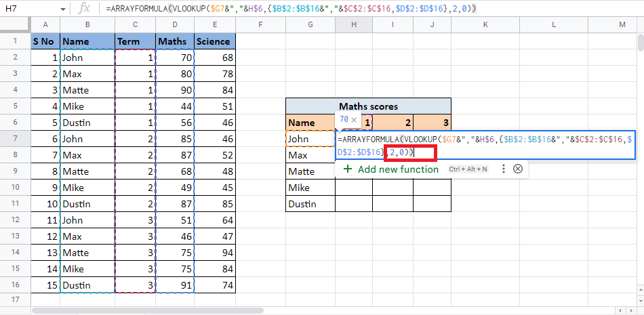644x315 pixels.
Task: Click the Term column header cell
Action: (135, 41)
